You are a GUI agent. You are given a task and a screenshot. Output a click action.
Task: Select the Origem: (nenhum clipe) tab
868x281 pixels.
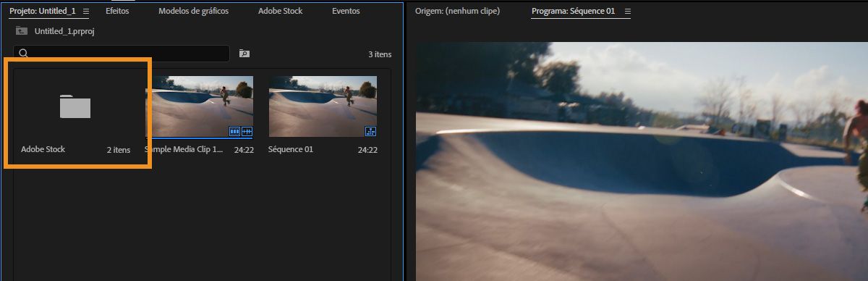[x=457, y=12]
